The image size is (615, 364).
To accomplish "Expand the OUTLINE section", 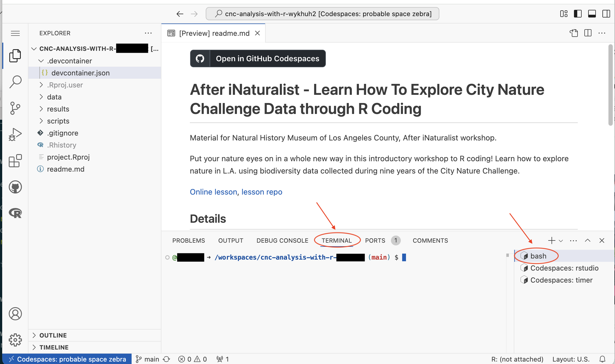I will (95, 335).
